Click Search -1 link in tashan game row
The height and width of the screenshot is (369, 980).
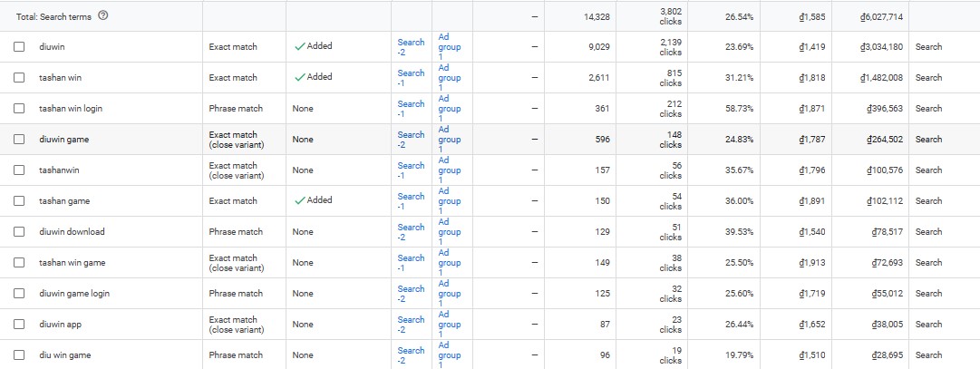[x=411, y=200]
